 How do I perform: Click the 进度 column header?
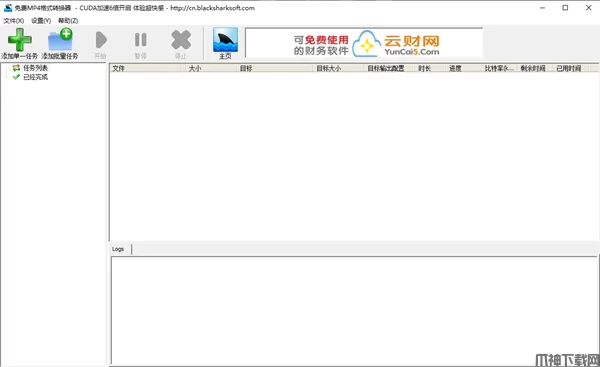(464, 69)
